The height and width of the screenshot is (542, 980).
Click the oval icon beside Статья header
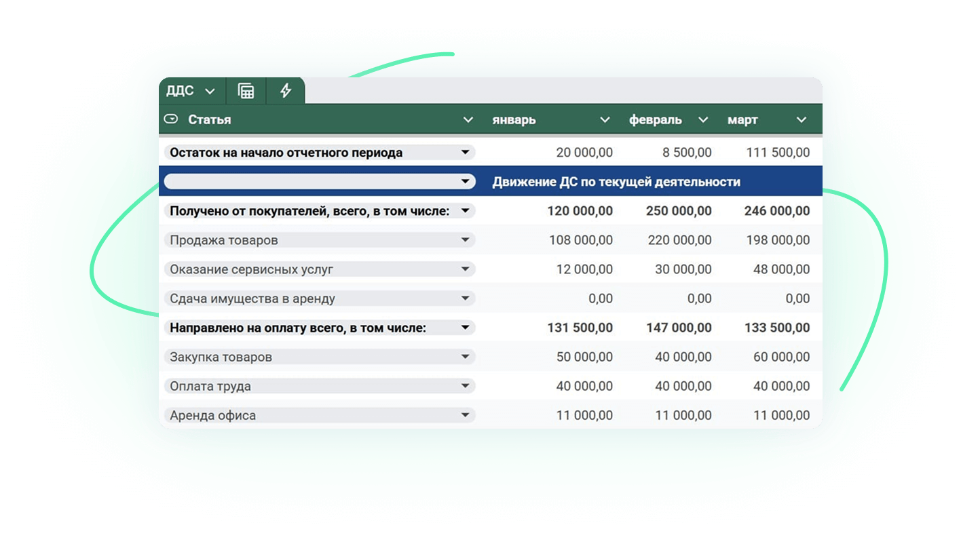click(x=171, y=119)
